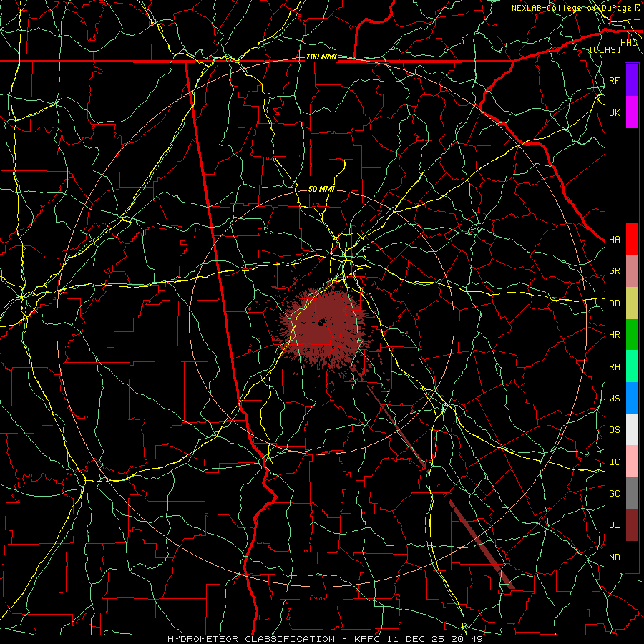Click the radar site center in the BI echo
644x644 pixels.
tap(321, 323)
